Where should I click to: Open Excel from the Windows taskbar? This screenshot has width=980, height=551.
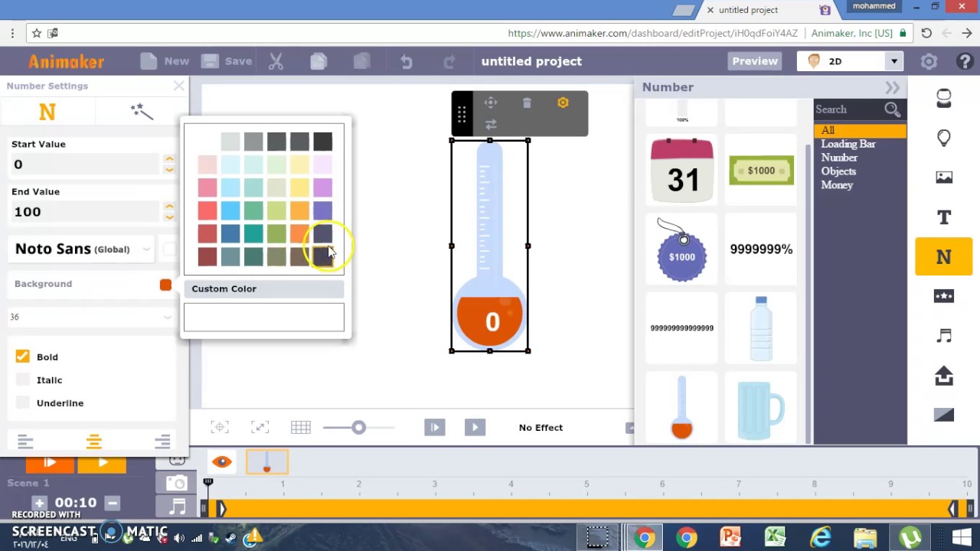click(x=775, y=538)
